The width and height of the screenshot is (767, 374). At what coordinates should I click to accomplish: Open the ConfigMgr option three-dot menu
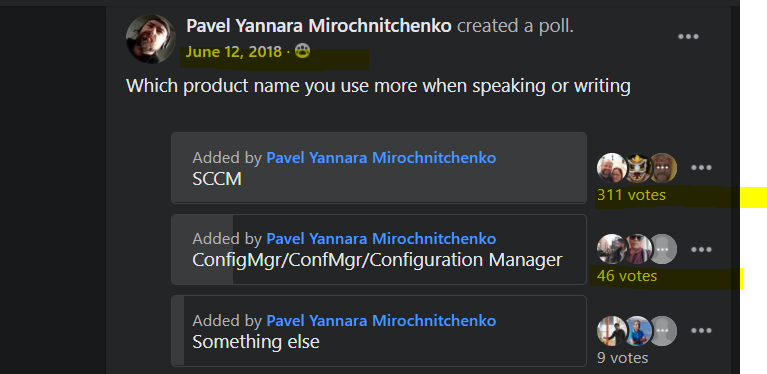[x=701, y=250]
